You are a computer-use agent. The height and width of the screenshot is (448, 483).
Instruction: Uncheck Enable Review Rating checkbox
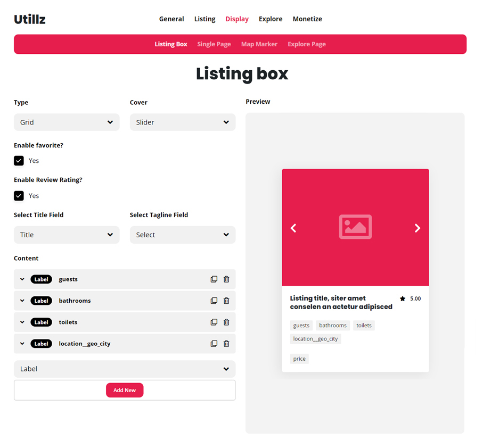19,196
